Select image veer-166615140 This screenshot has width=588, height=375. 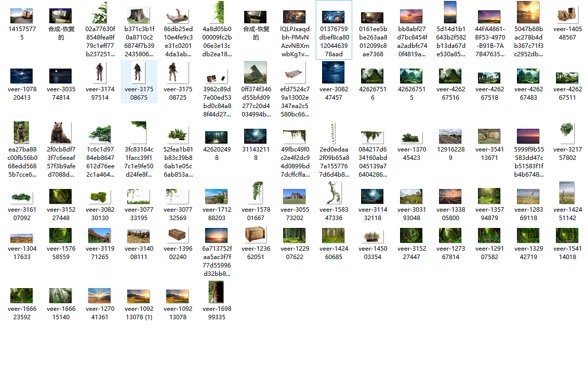pos(61,296)
